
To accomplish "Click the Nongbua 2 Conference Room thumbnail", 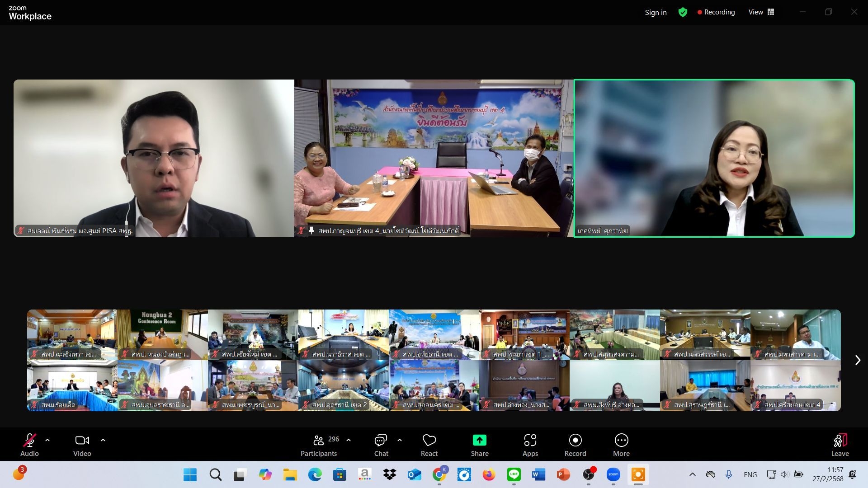I will 163,335.
